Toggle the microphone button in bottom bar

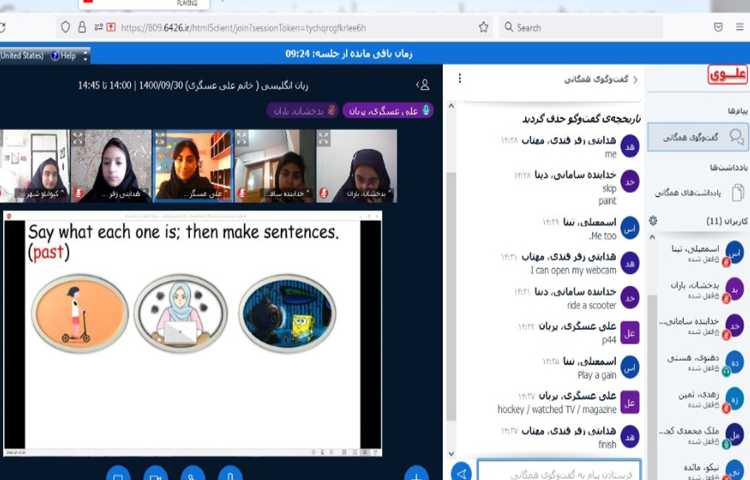(x=231, y=474)
